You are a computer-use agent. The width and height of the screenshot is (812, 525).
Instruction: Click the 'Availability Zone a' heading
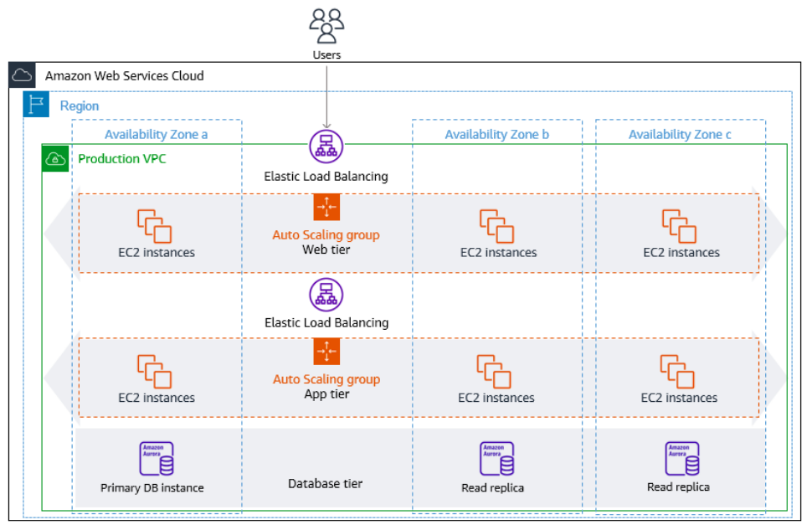click(x=157, y=135)
